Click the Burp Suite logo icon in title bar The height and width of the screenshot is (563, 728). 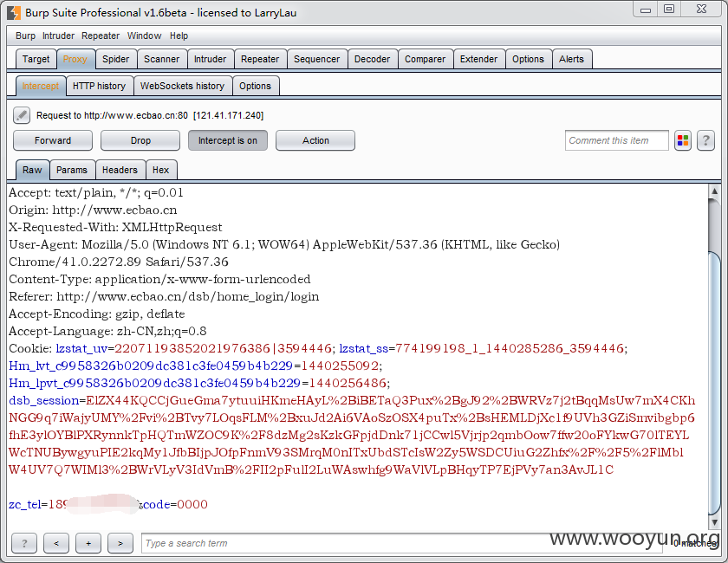(x=14, y=12)
